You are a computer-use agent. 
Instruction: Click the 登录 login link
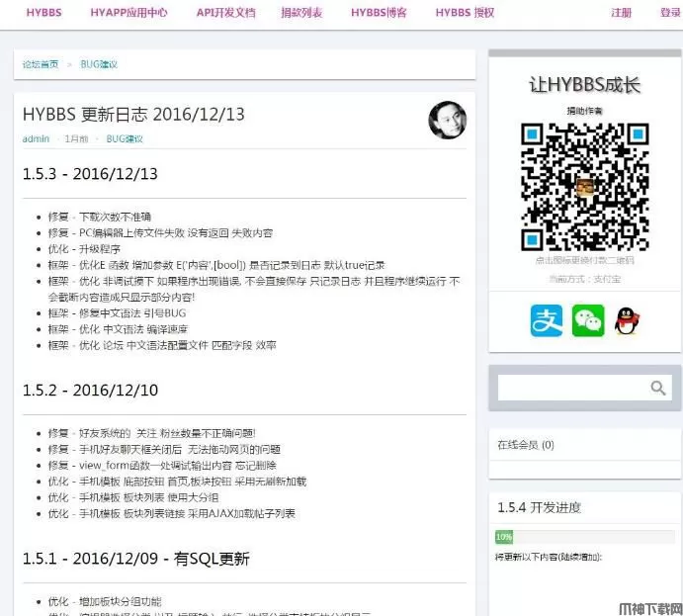coord(670,13)
